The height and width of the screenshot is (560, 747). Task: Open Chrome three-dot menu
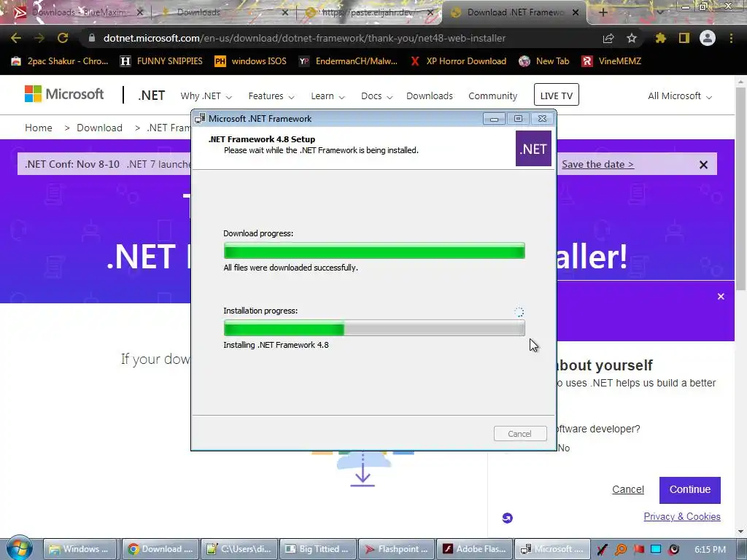point(731,38)
